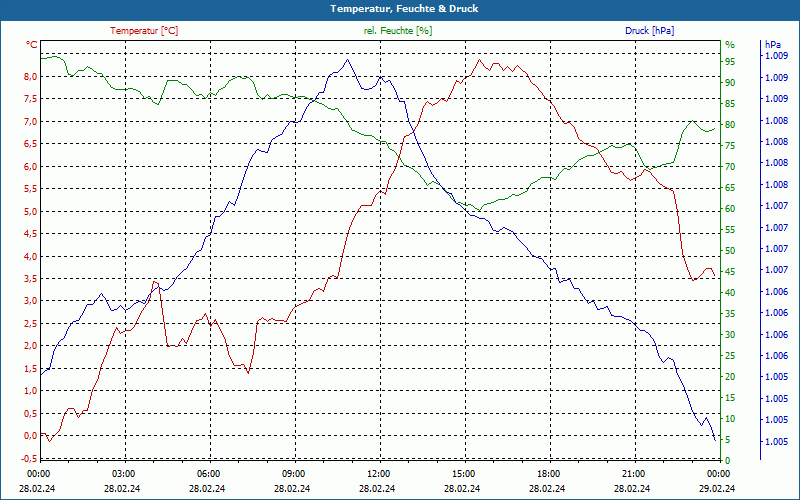
Task: Click the '80' humidity axis tick
Action: pyautogui.click(x=730, y=124)
